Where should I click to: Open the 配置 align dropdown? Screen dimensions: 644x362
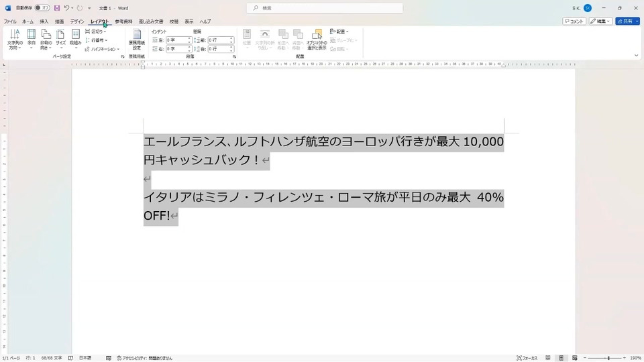339,32
